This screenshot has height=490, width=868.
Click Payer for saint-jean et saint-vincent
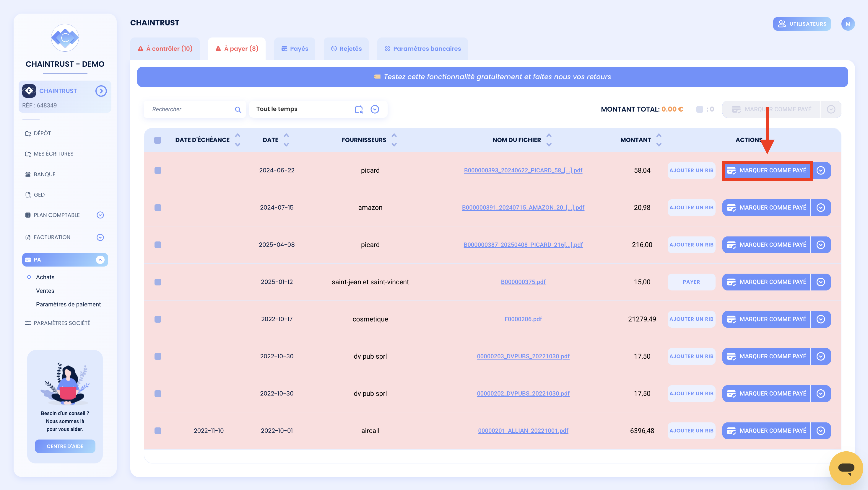(x=691, y=282)
